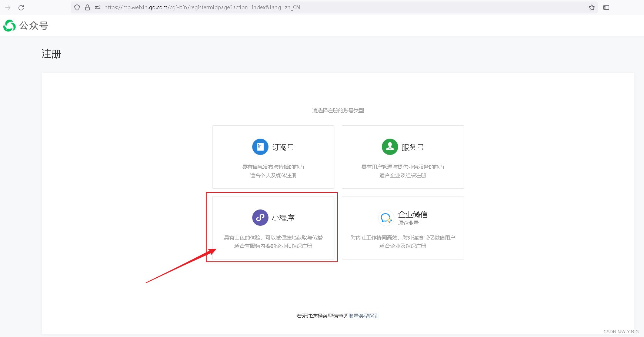Click the address bar URL field
This screenshot has width=644, height=337.
tap(334, 7)
